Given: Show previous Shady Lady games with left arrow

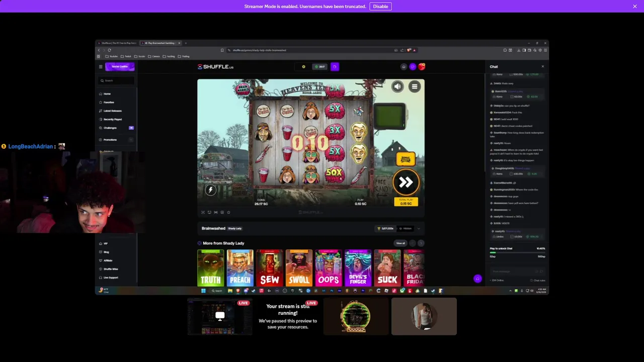Looking at the screenshot, I should point(412,243).
